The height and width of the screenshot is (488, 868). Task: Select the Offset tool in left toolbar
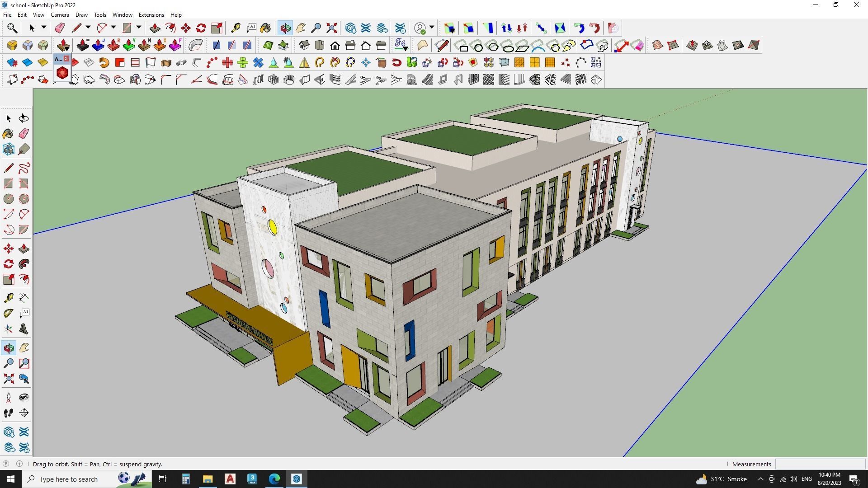pos(24,279)
